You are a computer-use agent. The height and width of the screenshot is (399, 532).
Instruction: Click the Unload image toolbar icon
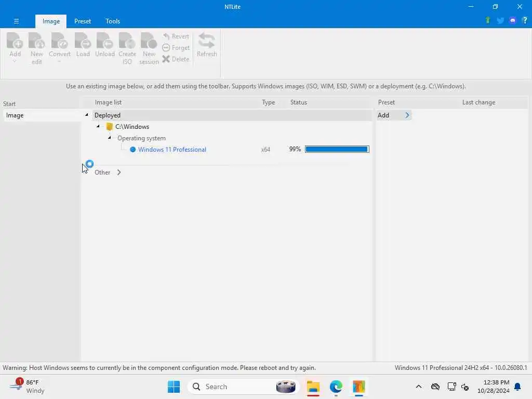pos(104,41)
